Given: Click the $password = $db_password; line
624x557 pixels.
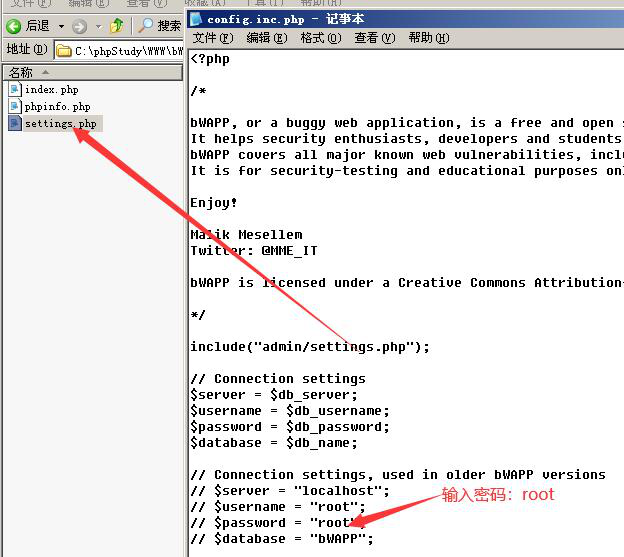Looking at the screenshot, I should coord(290,427).
